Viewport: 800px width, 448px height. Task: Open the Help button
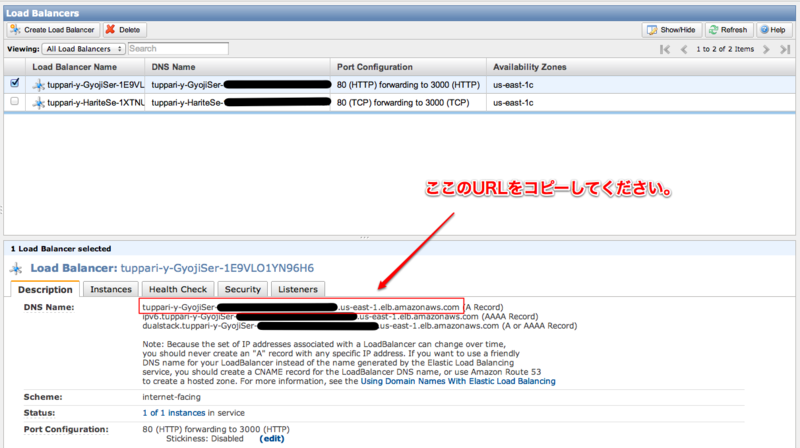(x=773, y=30)
